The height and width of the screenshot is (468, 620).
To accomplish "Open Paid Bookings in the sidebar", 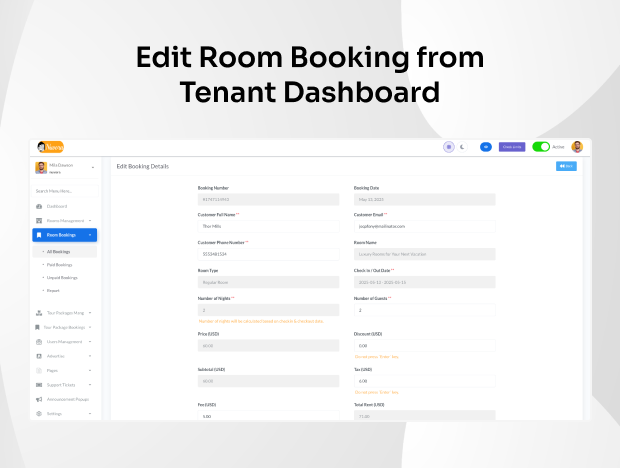I will coord(59,265).
